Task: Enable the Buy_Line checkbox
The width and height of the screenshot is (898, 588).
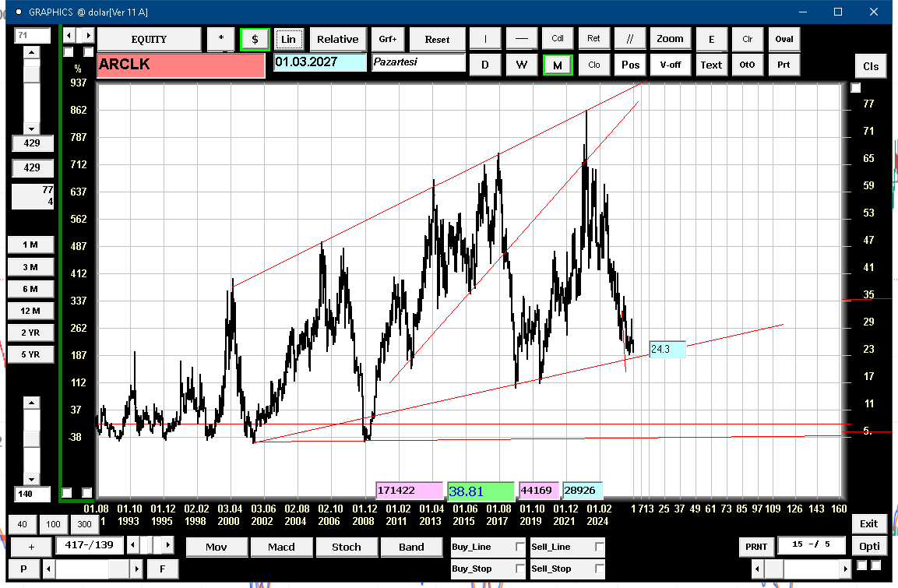Action: tap(520, 548)
